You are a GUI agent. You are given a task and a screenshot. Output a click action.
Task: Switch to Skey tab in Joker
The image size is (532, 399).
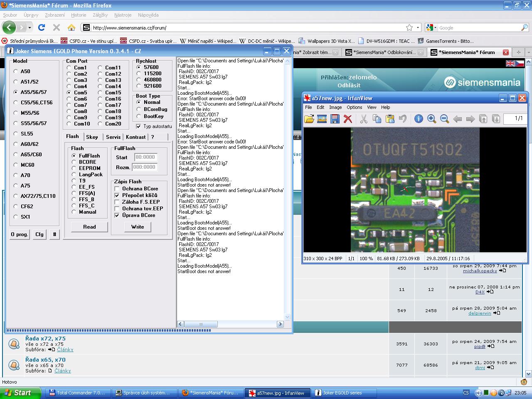[92, 137]
